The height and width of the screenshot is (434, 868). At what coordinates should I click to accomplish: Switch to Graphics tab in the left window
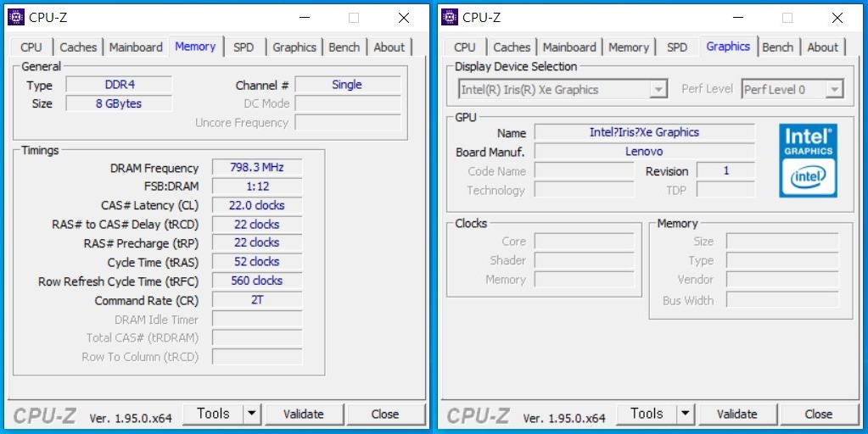[294, 47]
